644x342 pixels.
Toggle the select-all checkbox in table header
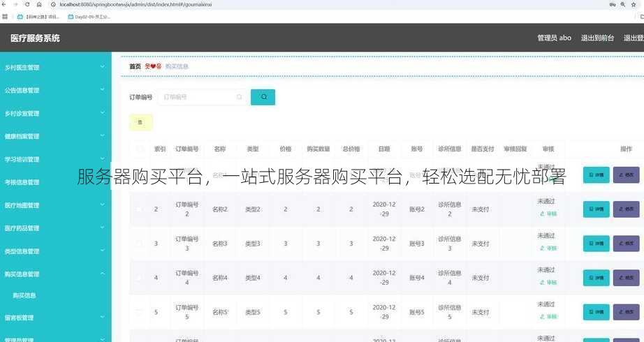[140, 149]
